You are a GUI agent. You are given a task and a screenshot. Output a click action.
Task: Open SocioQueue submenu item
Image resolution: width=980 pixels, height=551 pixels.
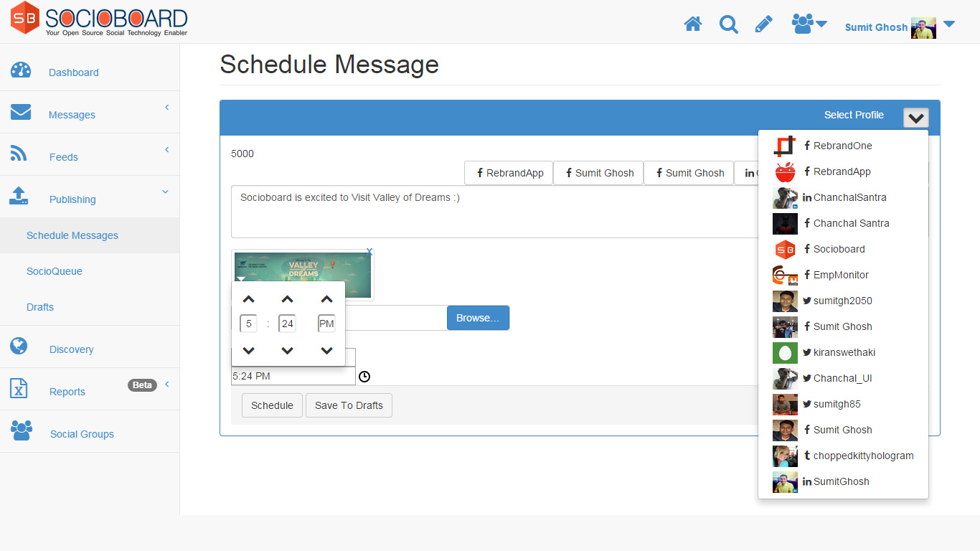point(55,271)
